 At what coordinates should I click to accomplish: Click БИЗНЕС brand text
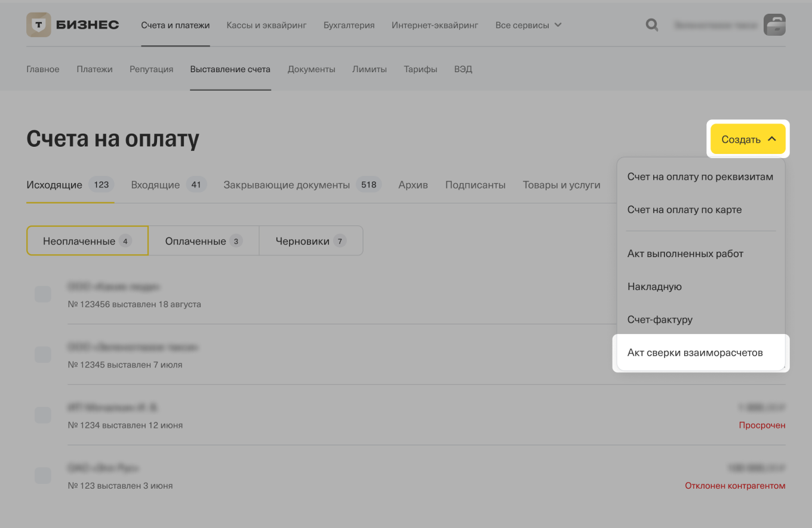pos(88,25)
